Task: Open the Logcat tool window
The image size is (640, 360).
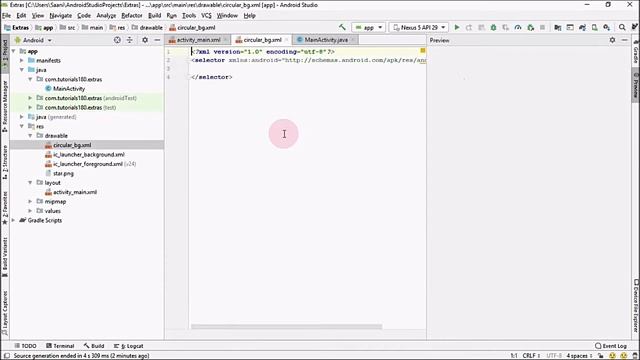Action: pos(128,346)
